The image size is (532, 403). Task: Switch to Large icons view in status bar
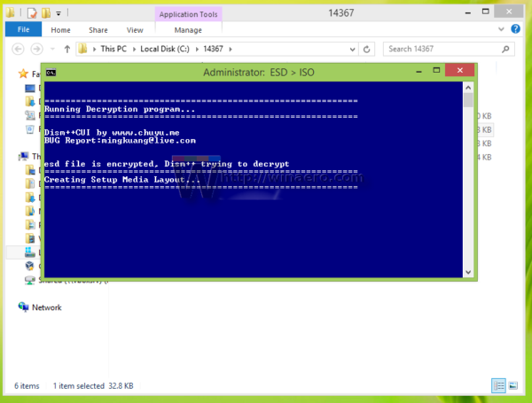513,385
